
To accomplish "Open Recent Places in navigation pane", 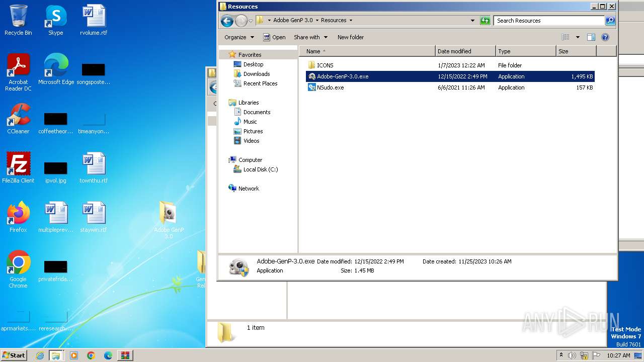I will click(260, 83).
